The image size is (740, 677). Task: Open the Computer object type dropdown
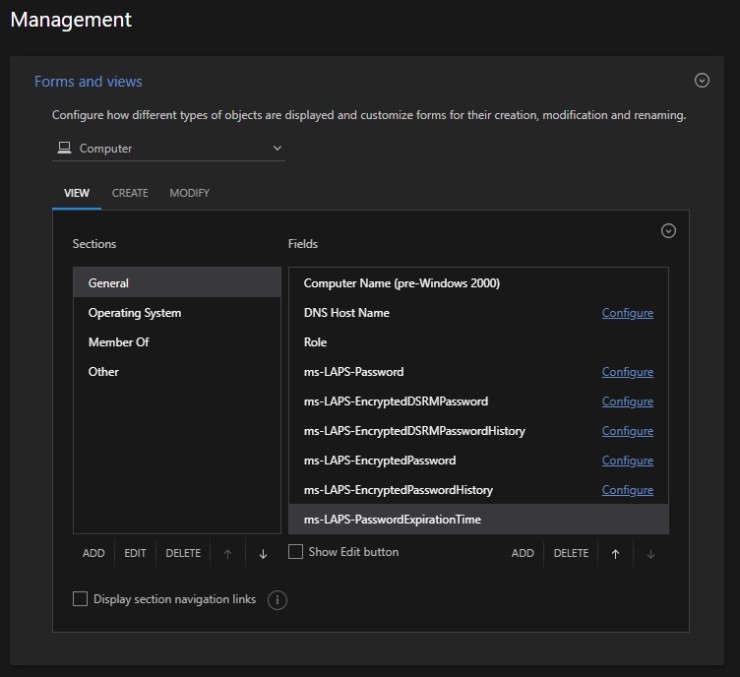pyautogui.click(x=168, y=149)
